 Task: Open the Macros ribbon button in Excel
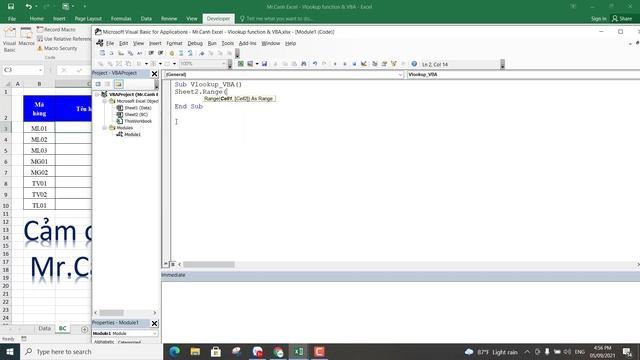click(27, 37)
